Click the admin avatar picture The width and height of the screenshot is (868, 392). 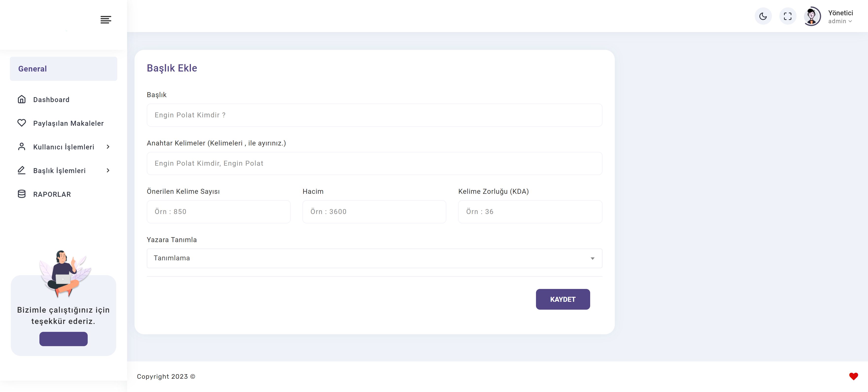(812, 16)
